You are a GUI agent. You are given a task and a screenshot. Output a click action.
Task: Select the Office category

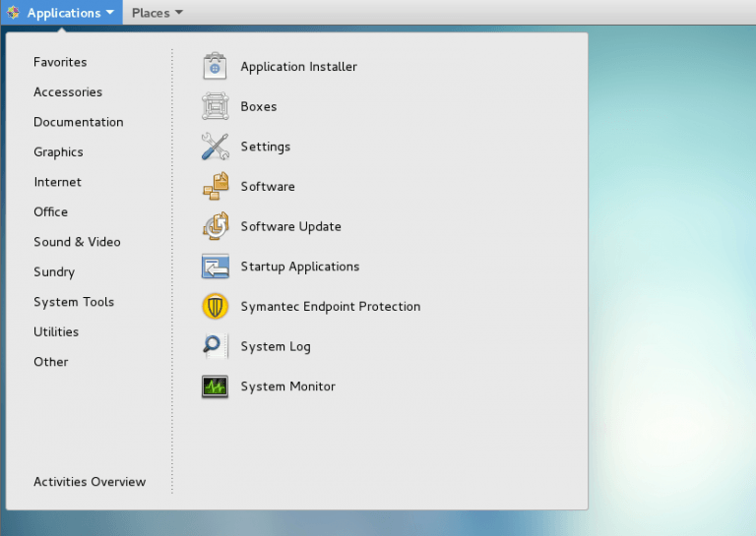point(50,211)
